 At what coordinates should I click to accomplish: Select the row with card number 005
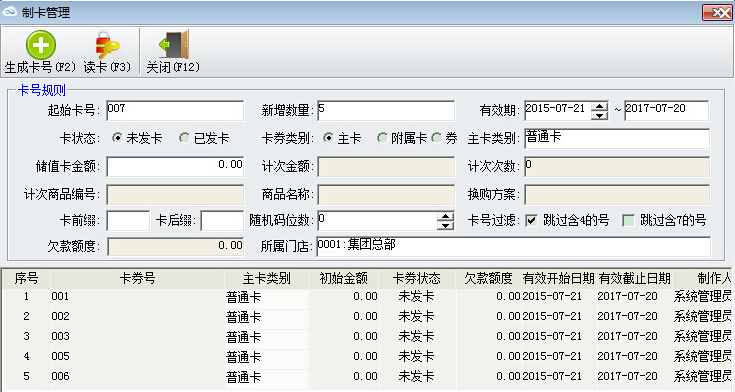pyautogui.click(x=367, y=356)
